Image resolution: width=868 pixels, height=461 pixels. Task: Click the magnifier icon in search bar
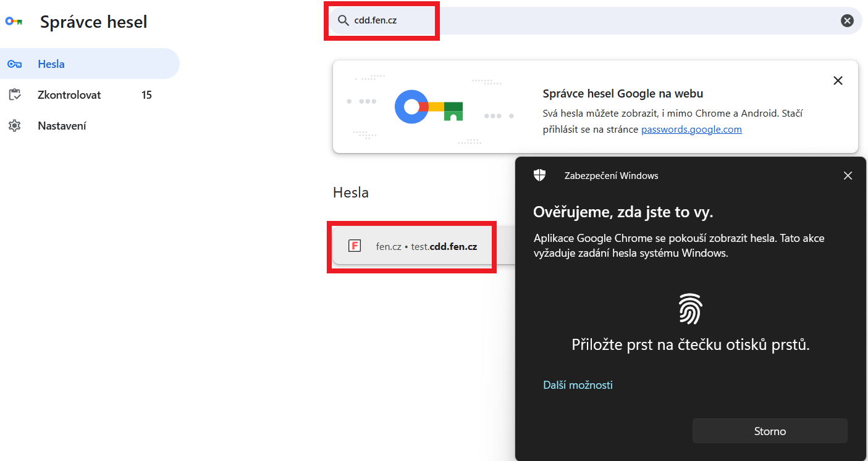point(343,21)
